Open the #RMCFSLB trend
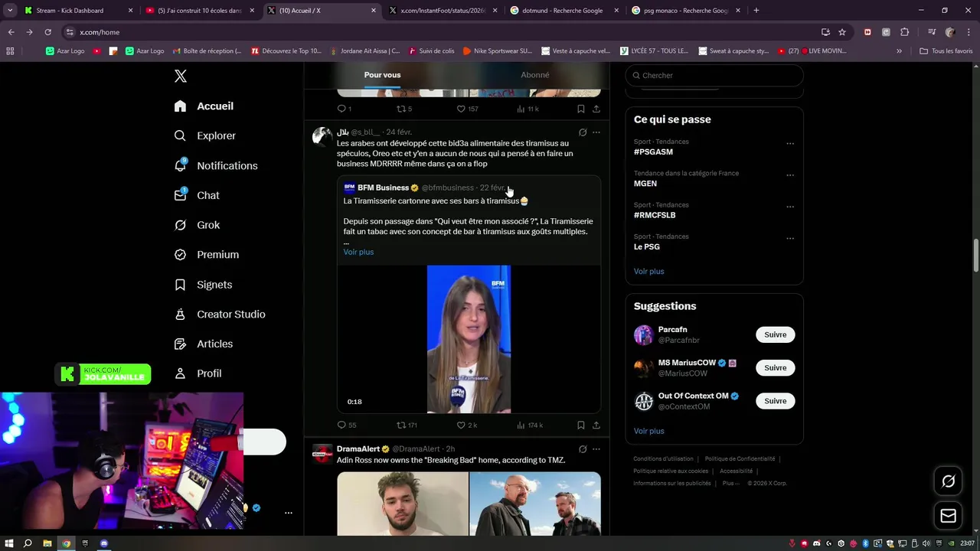This screenshot has width=980, height=551. click(x=655, y=215)
